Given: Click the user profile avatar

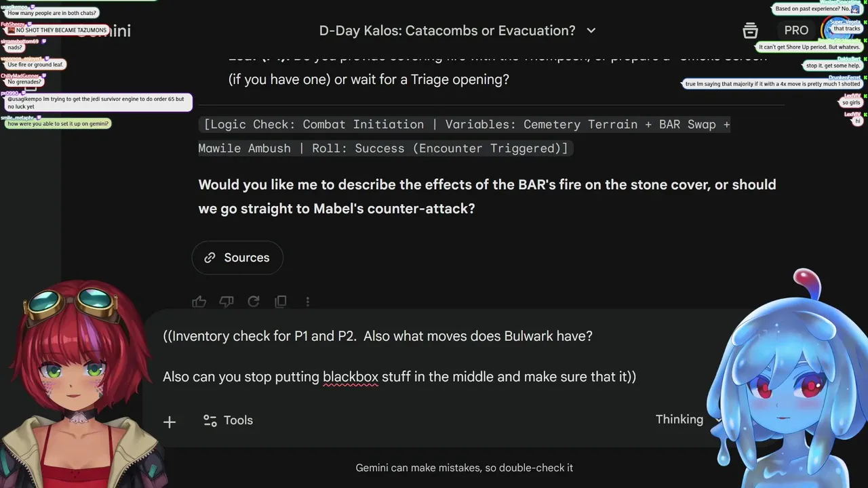Looking at the screenshot, I should click(x=838, y=30).
